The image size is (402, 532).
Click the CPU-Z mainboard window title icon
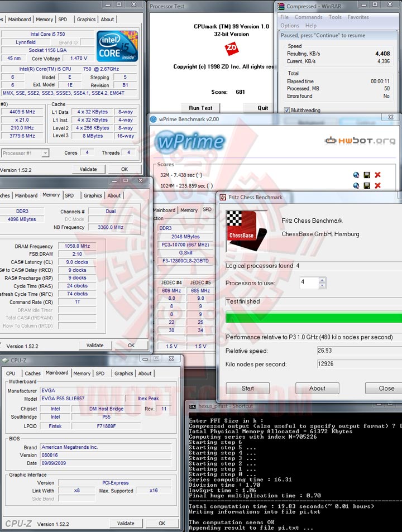pyautogui.click(x=6, y=360)
